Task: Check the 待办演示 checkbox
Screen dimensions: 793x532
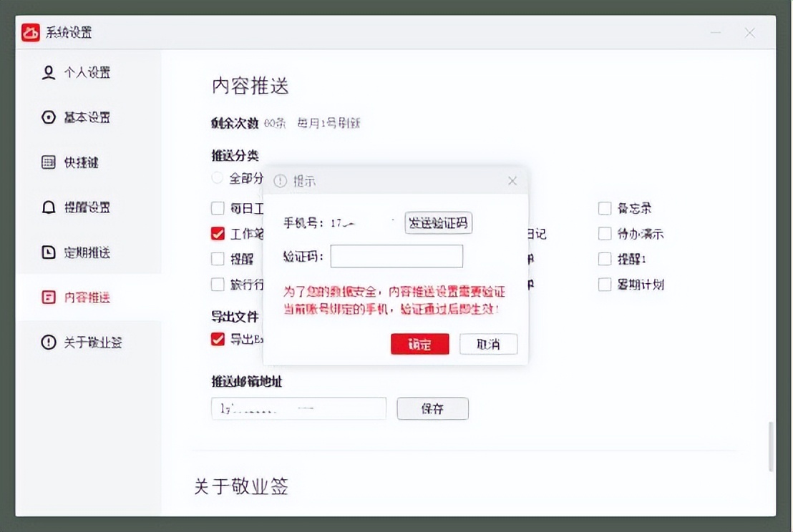Action: click(x=604, y=233)
